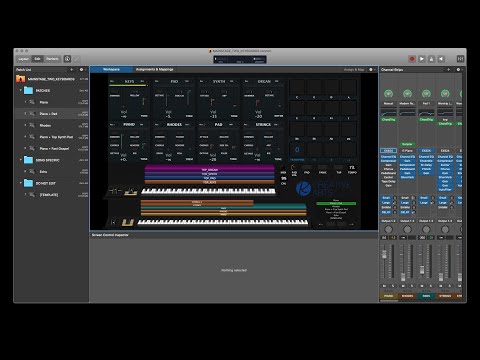
Task: Click the PIANO strip green setting button
Action: 388,94
